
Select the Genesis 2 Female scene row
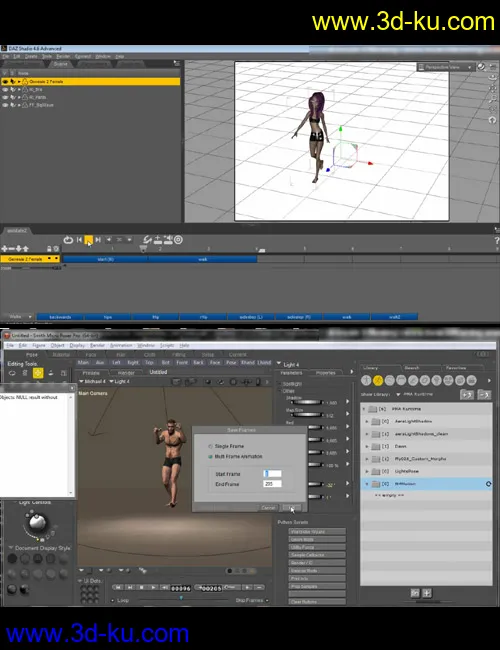tap(90, 82)
